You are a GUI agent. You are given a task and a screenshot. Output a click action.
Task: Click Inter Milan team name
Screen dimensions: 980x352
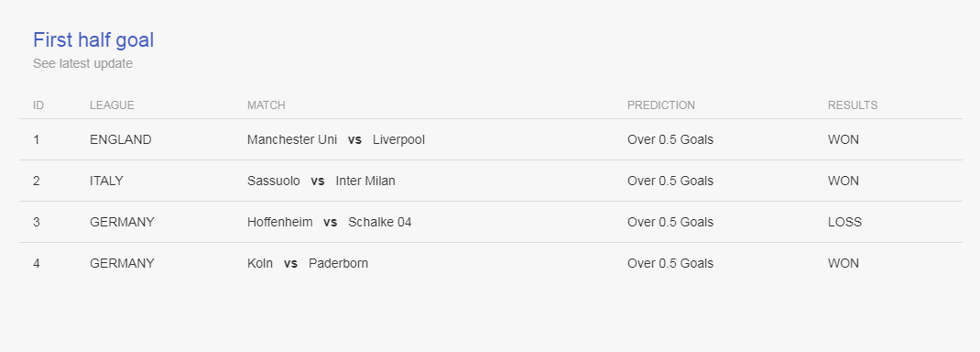[x=365, y=181]
